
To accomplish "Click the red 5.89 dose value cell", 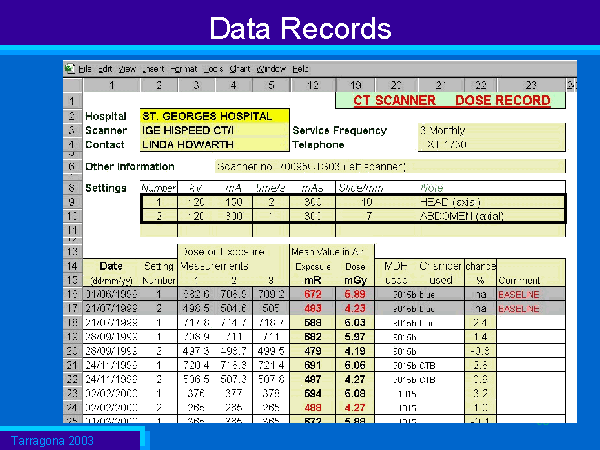I will coord(355,296).
